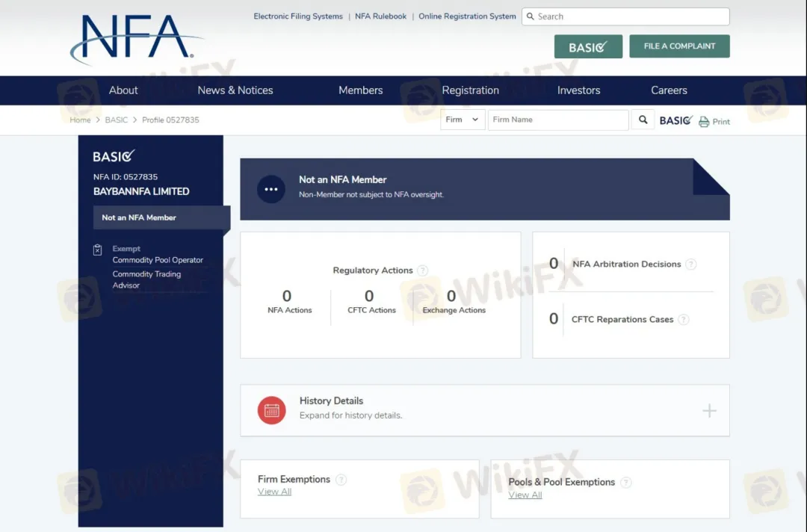Click the magnifier icon in the top Search box
Screen dimensions: 807x532
click(530, 16)
